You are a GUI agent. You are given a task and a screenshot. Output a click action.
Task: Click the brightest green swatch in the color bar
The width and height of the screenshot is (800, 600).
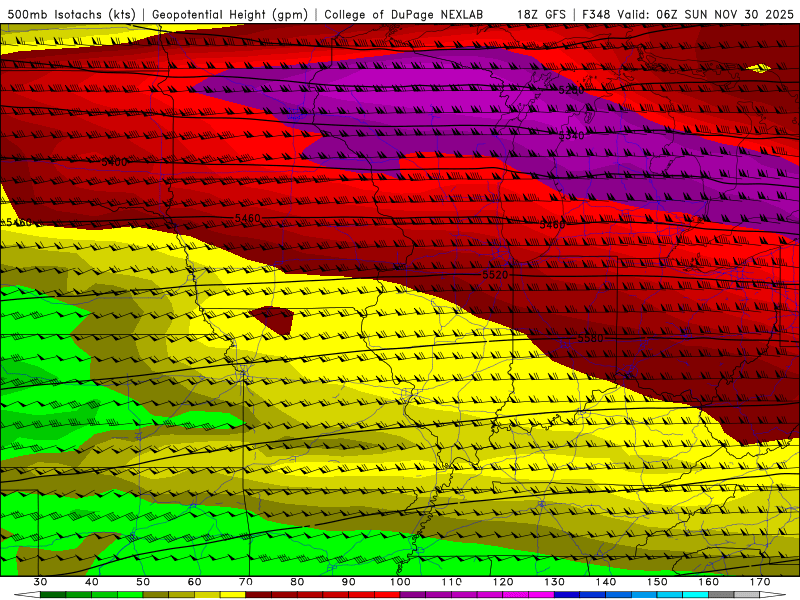point(130,595)
